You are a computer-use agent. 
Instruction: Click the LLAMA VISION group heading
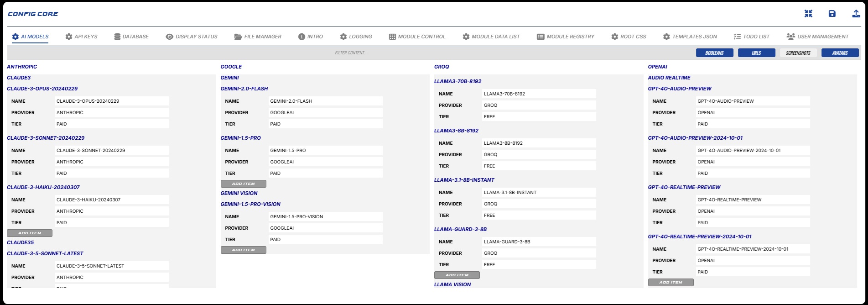(452, 284)
